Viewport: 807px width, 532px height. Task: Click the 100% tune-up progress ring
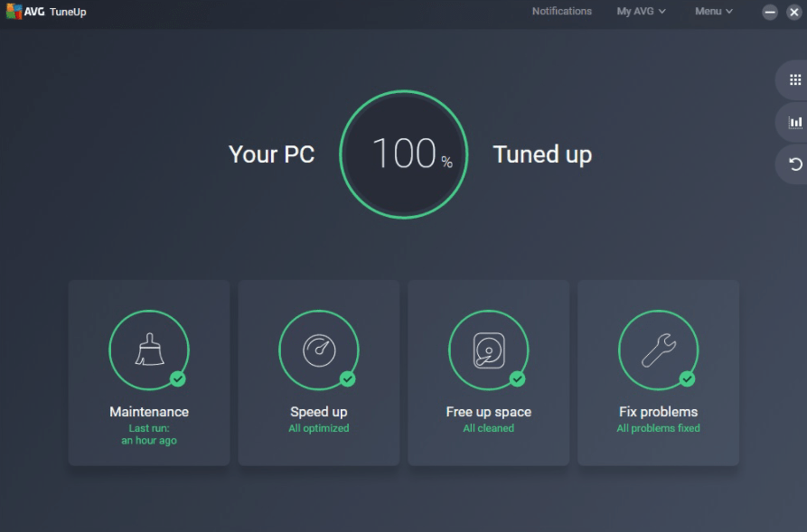coord(403,154)
